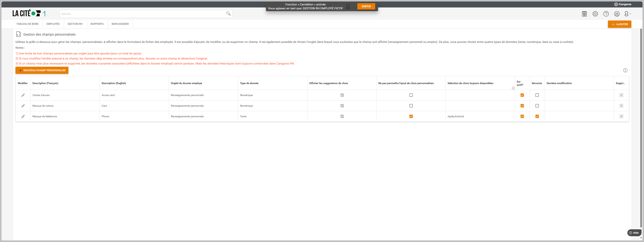Click in the Rechercher search field
The width and height of the screenshot is (644, 242).
143,14
